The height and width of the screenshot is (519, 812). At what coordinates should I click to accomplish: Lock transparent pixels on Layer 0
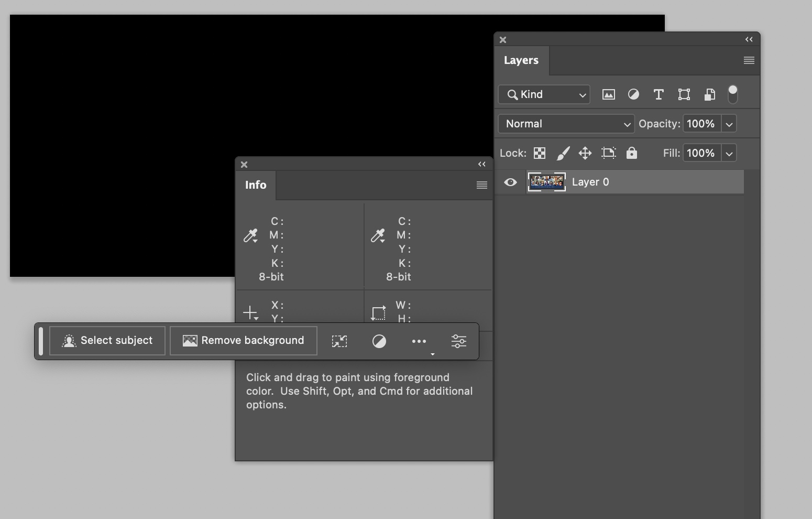point(540,153)
